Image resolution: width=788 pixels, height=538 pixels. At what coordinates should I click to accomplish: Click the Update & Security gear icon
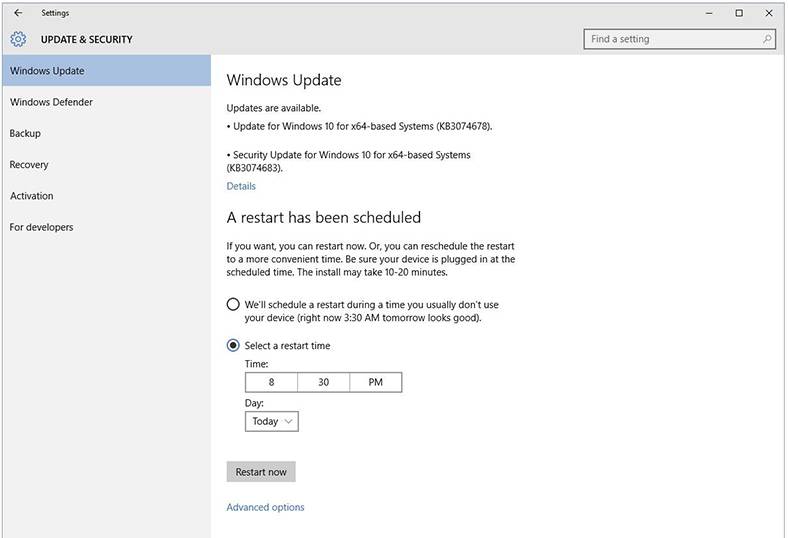coord(18,39)
